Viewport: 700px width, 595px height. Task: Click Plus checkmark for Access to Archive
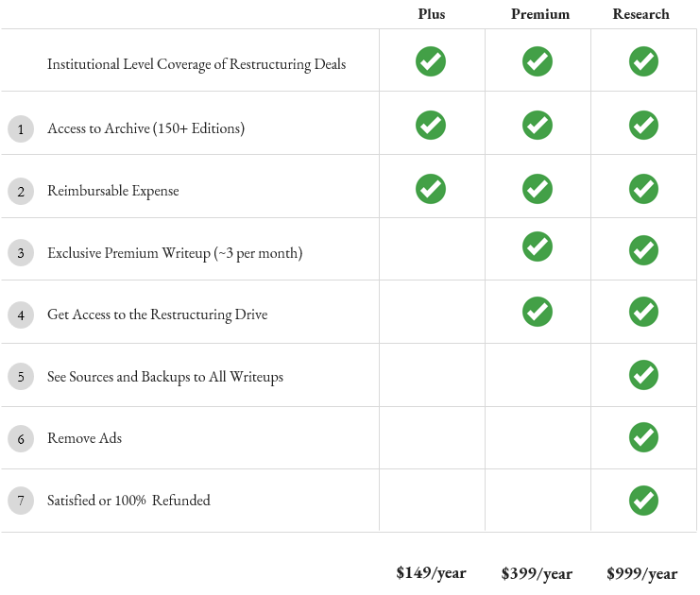pyautogui.click(x=431, y=125)
